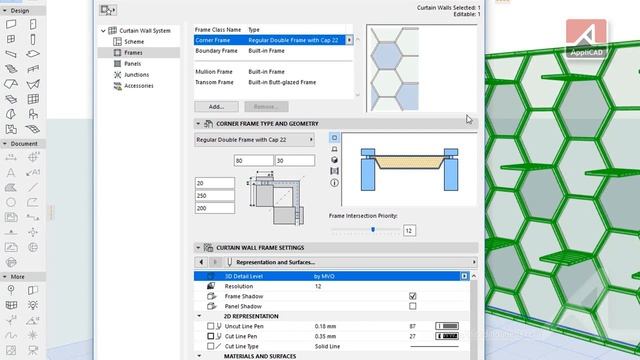Toggle the checkbox in the Cut Line Pen row
The width and height of the screenshot is (640, 360).
point(210,336)
